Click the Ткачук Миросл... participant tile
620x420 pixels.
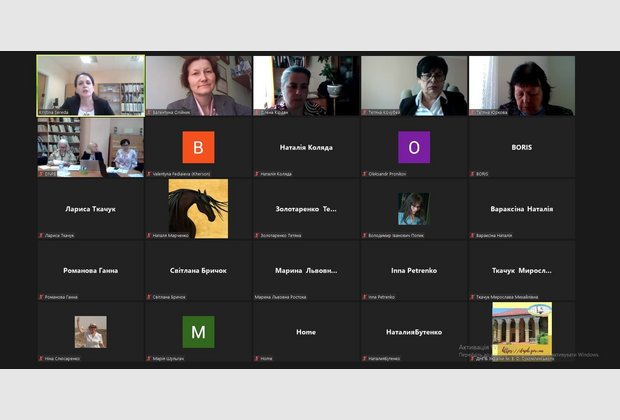tap(521, 270)
